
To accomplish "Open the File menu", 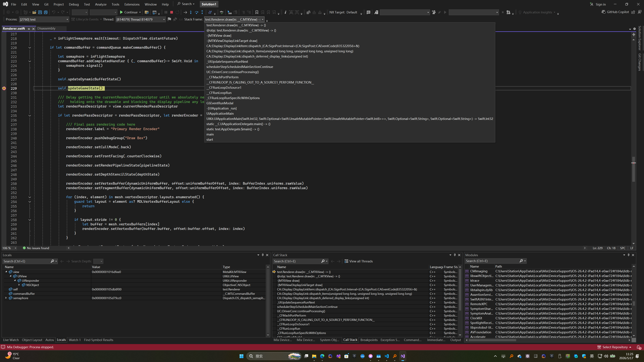I will tap(13, 4).
